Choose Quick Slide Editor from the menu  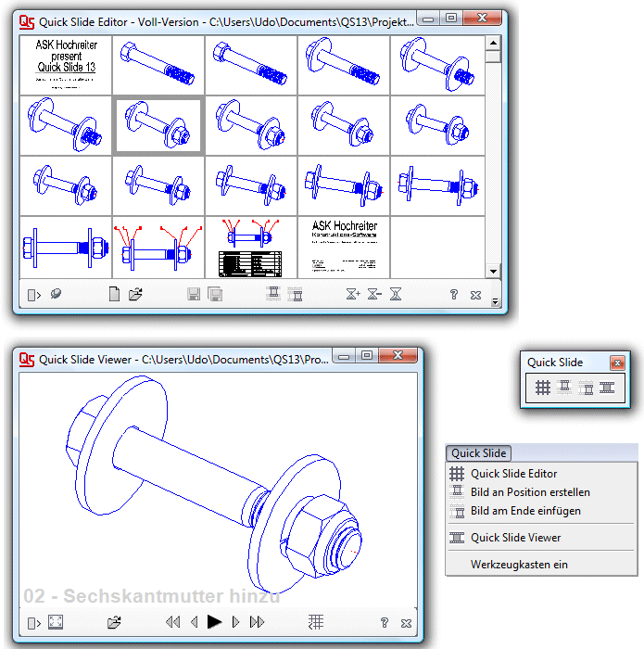(x=541, y=474)
